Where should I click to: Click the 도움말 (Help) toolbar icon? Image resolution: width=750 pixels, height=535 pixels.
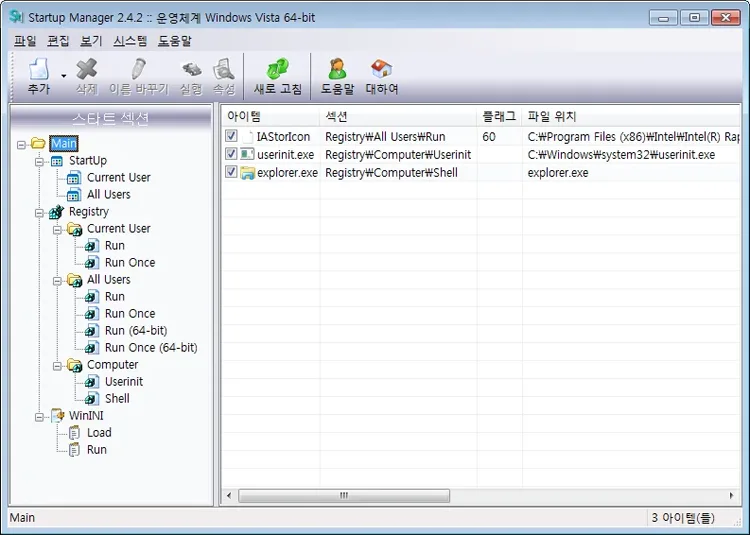point(337,70)
